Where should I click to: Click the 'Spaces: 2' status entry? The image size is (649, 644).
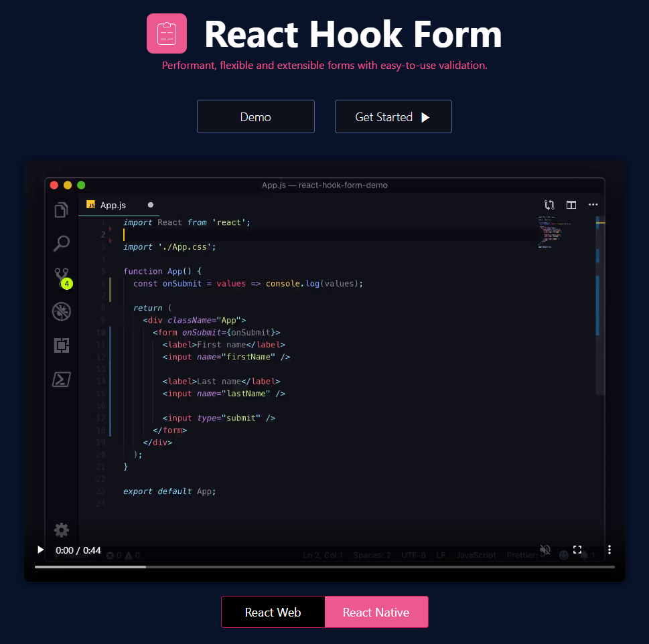[x=372, y=555]
